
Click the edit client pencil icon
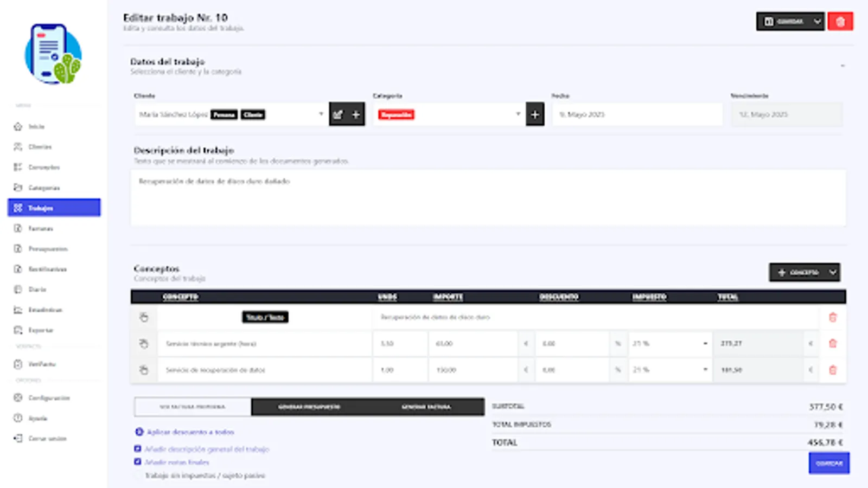[x=338, y=114]
